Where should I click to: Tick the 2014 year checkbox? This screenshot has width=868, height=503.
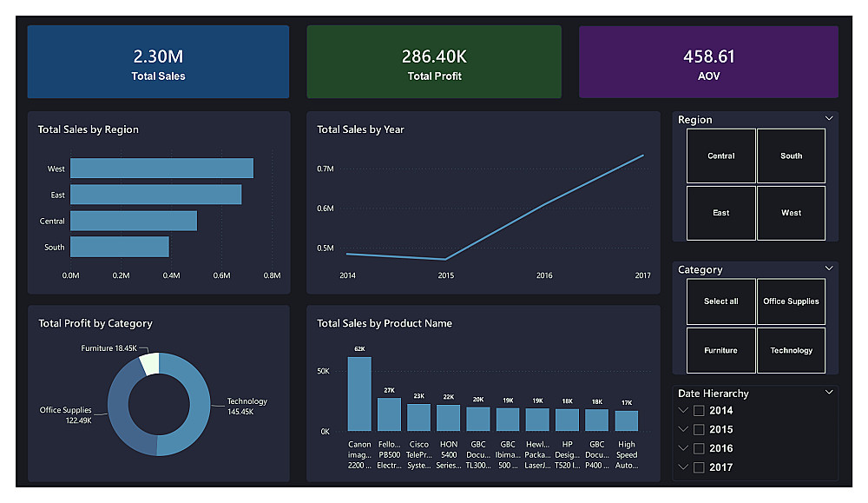coord(699,411)
